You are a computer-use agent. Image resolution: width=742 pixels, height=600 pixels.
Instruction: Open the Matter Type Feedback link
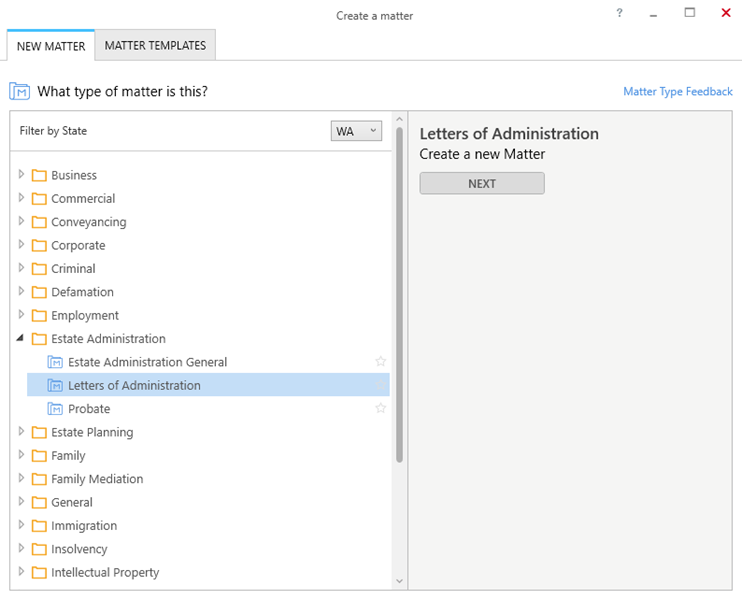[x=678, y=91]
